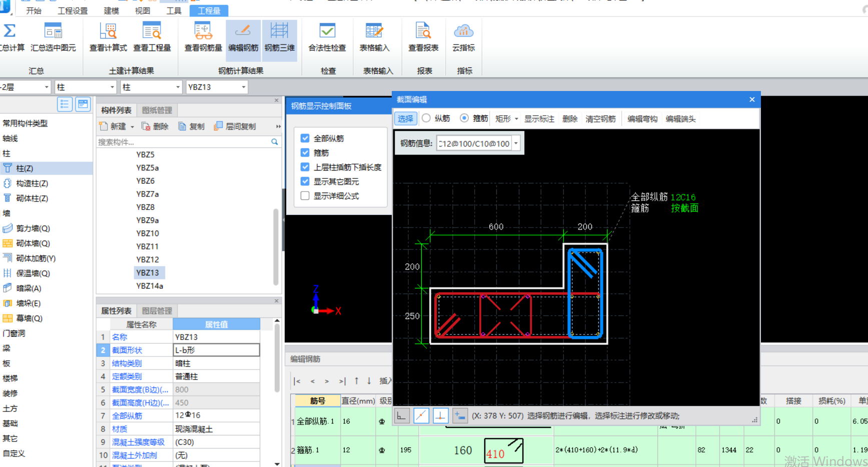Click the component search input field
Image resolution: width=868 pixels, height=467 pixels.
click(183, 142)
